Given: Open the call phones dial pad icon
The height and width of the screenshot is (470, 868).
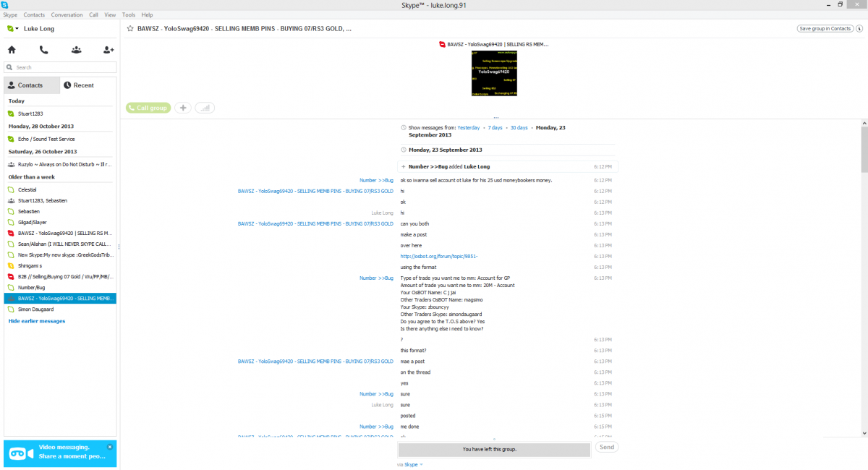Looking at the screenshot, I should (x=44, y=50).
